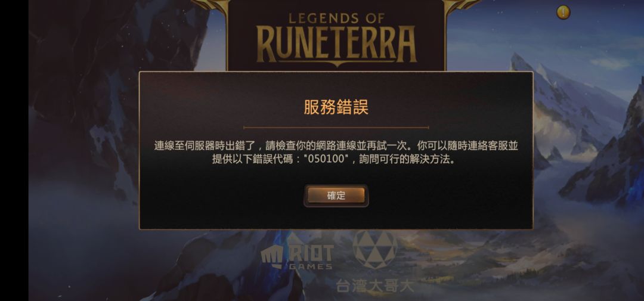Screen dimensions: 644x301
Task: Tap the GAMES word under RIOT
Action: point(310,267)
